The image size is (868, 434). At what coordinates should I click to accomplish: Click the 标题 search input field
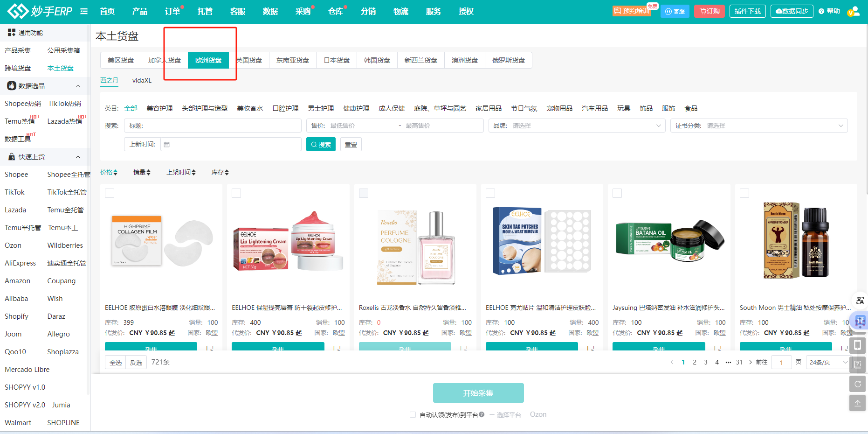pyautogui.click(x=213, y=126)
